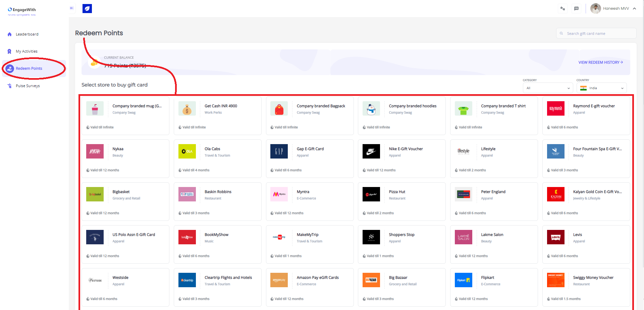Select the Four Fountain Spa logo
This screenshot has height=310, width=644.
[x=556, y=151]
